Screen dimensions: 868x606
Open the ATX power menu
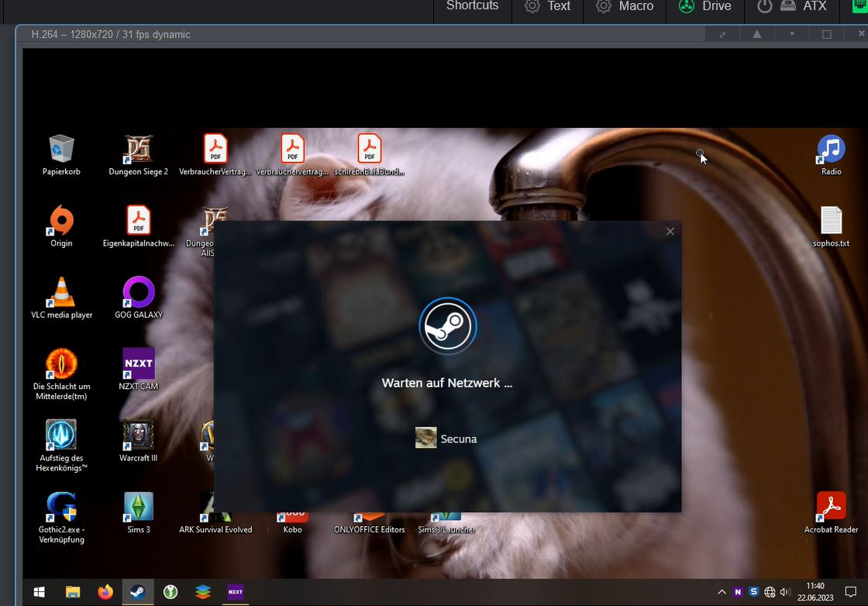pos(791,6)
